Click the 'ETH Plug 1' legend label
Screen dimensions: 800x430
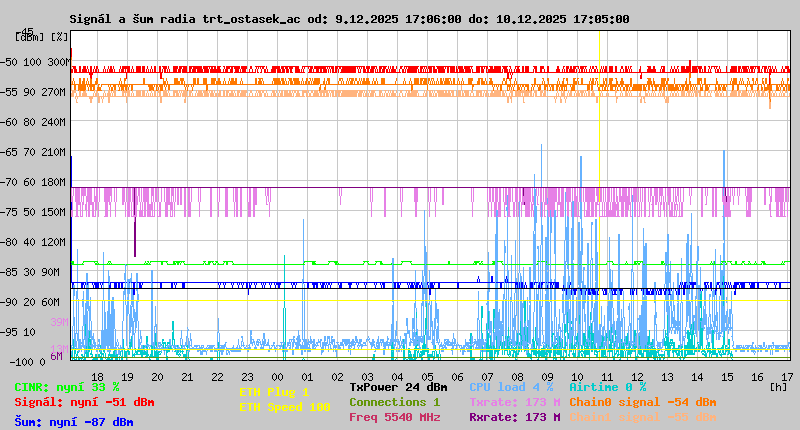pos(274,392)
